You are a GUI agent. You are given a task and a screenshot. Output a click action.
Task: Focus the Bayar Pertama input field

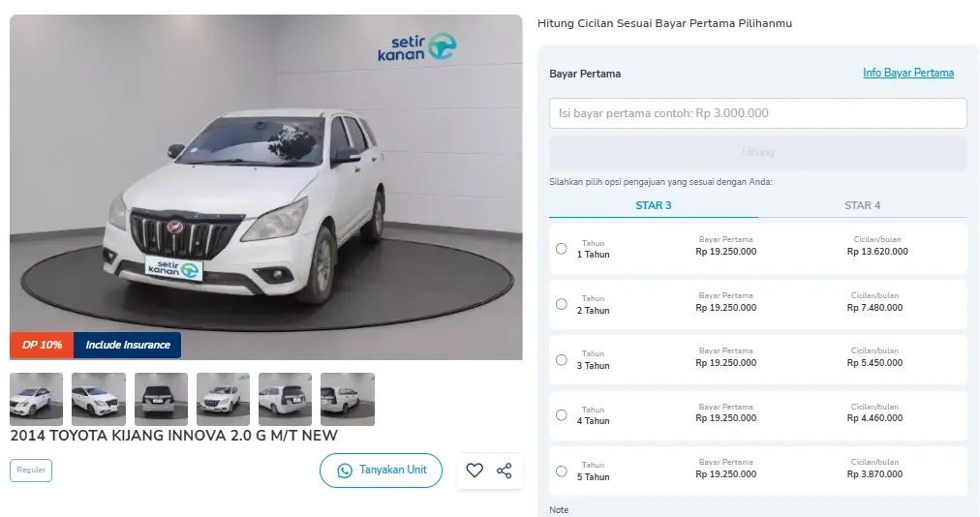(x=757, y=113)
